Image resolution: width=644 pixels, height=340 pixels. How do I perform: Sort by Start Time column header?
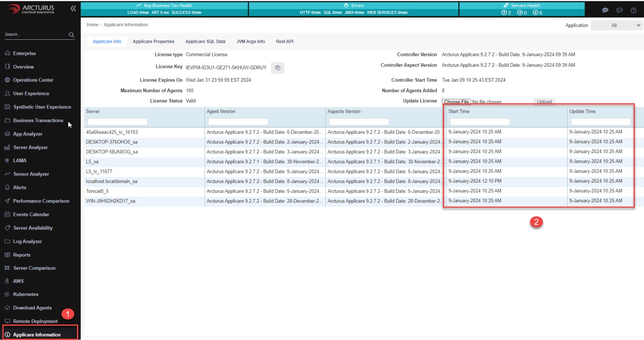click(x=459, y=112)
